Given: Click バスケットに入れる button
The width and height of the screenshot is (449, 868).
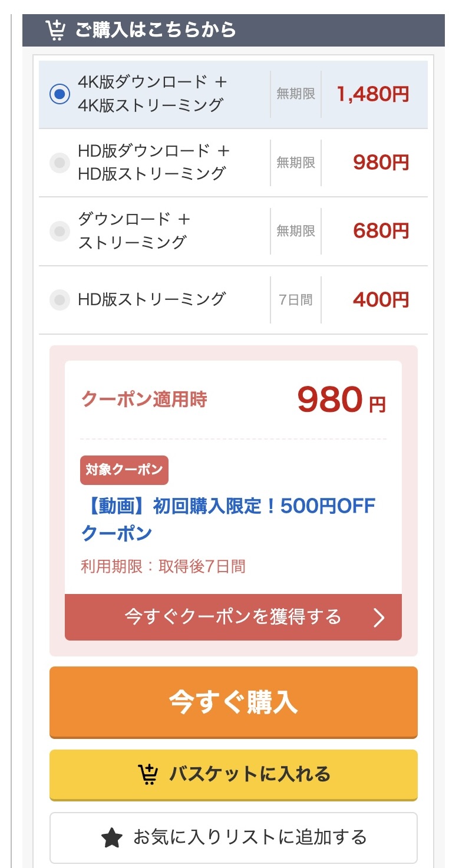Looking at the screenshot, I should (233, 774).
